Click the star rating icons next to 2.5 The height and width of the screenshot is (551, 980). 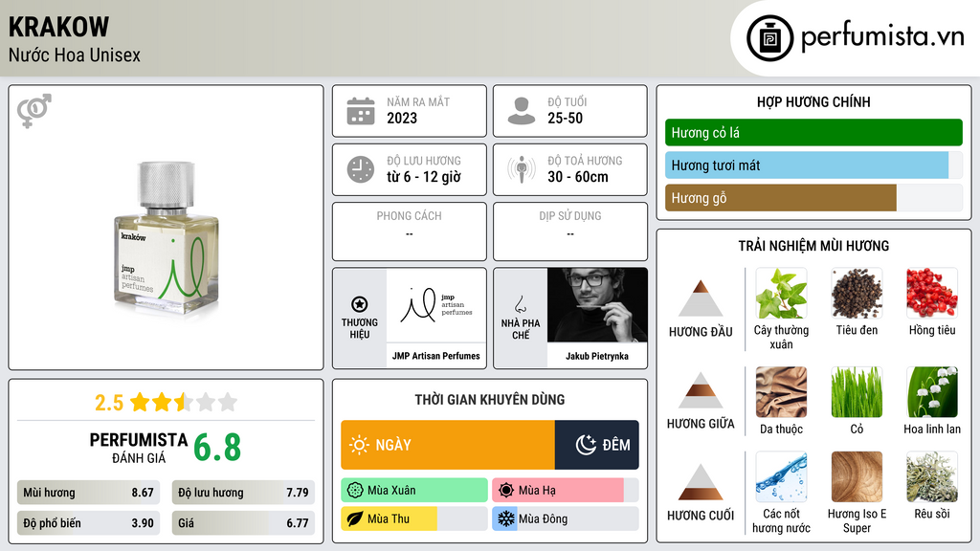coord(184,402)
